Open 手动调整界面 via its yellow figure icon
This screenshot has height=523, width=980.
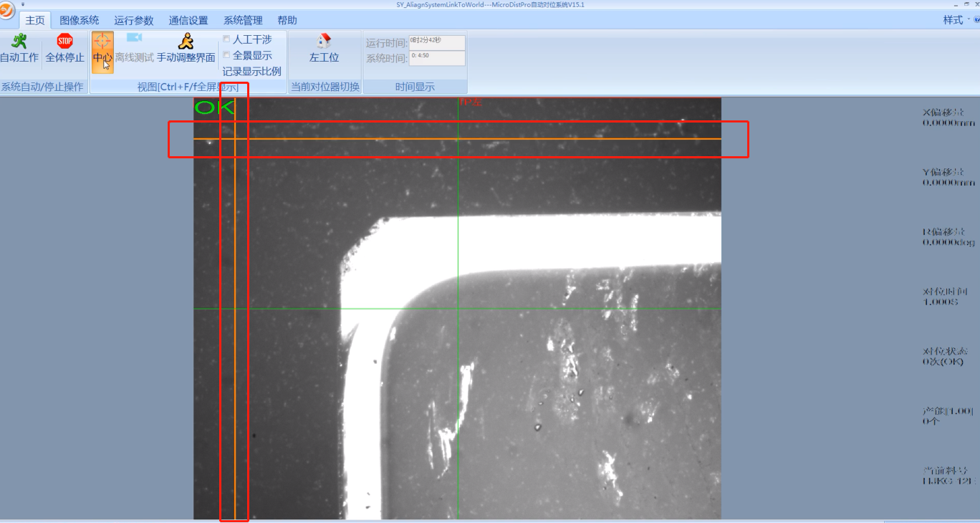click(x=186, y=42)
